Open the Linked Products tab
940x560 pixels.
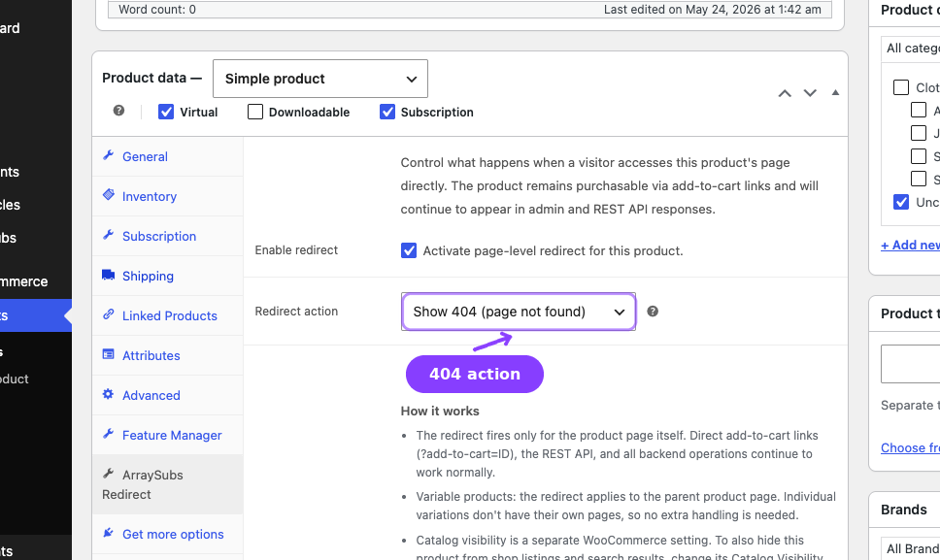[x=168, y=315]
